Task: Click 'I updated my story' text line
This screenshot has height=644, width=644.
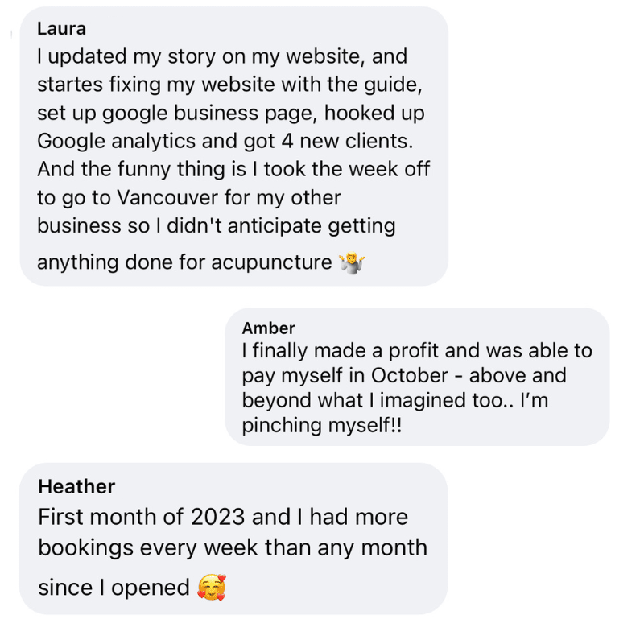Action: (x=126, y=56)
